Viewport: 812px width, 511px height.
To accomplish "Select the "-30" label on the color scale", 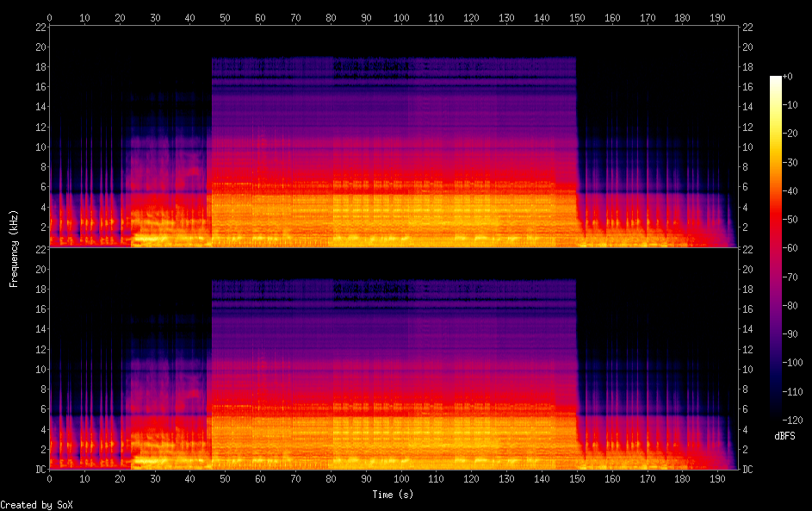I will (790, 162).
